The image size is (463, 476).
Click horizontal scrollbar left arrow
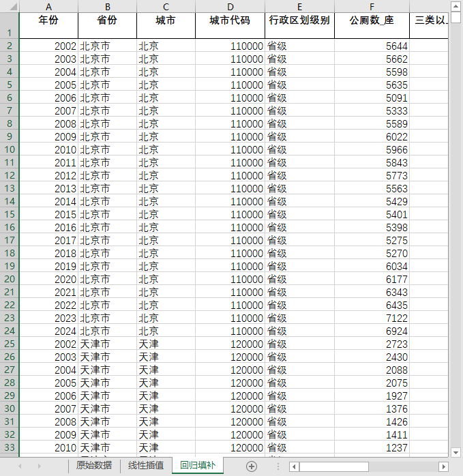[x=294, y=466]
